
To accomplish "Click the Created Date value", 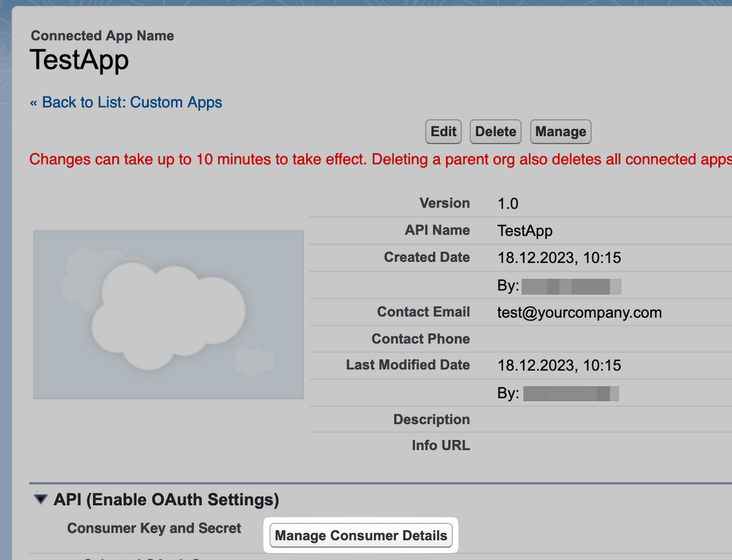I will [x=559, y=258].
